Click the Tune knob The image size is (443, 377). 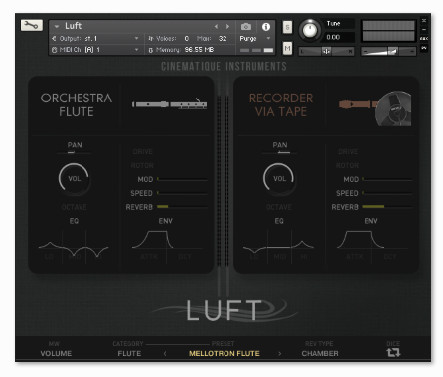(310, 30)
